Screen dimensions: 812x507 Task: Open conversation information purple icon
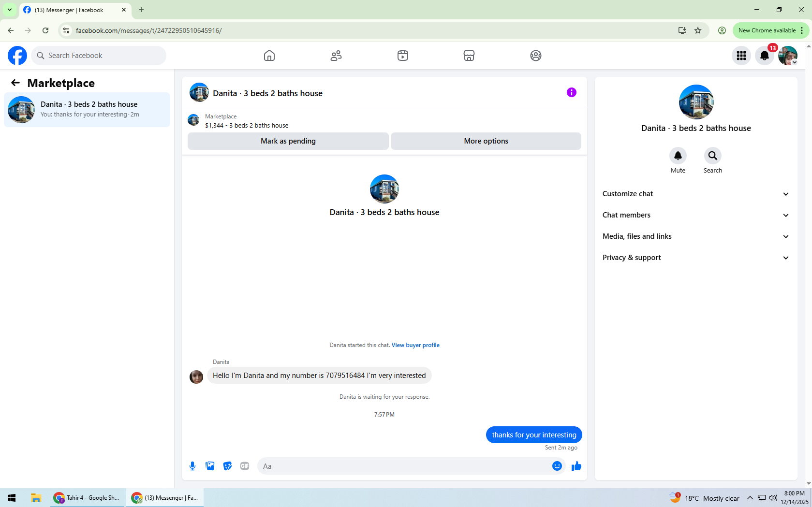[572, 92]
